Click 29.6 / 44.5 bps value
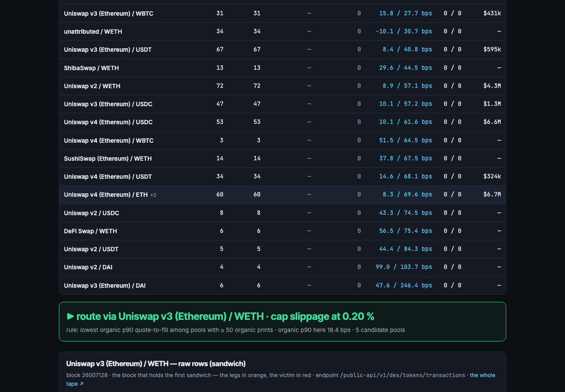The height and width of the screenshot is (392, 565). coord(405,68)
